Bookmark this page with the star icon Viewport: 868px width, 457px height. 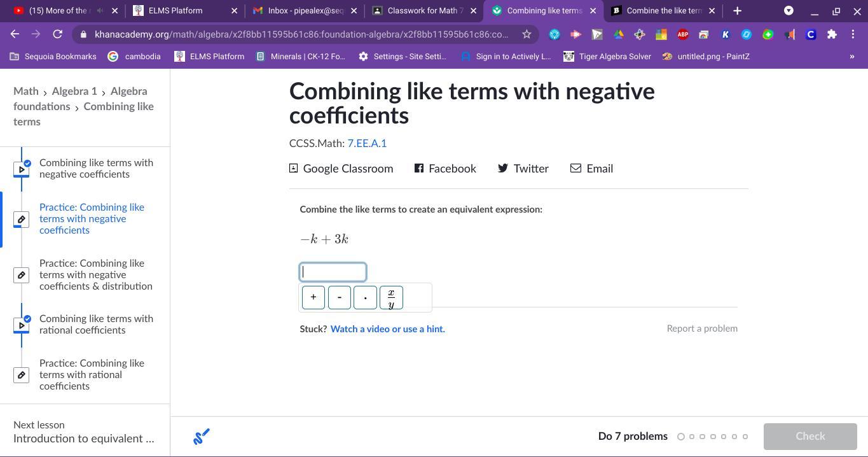click(x=527, y=34)
